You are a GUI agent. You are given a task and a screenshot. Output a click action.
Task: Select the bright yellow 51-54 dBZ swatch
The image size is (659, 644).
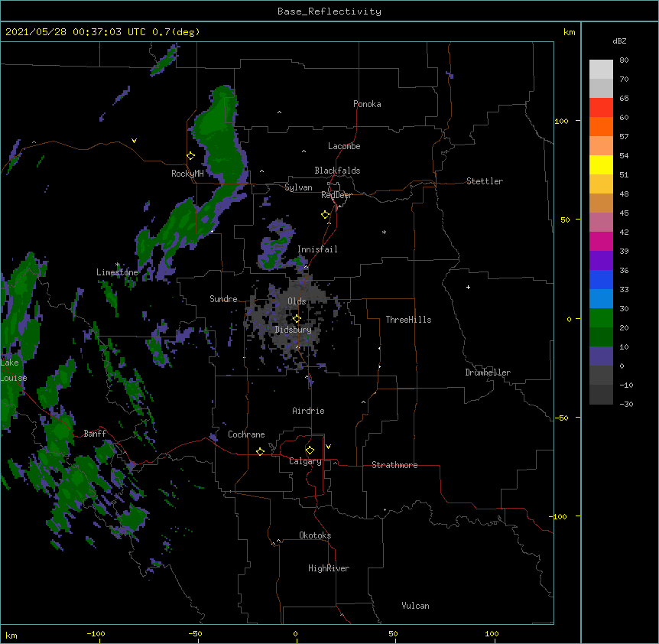(601, 164)
